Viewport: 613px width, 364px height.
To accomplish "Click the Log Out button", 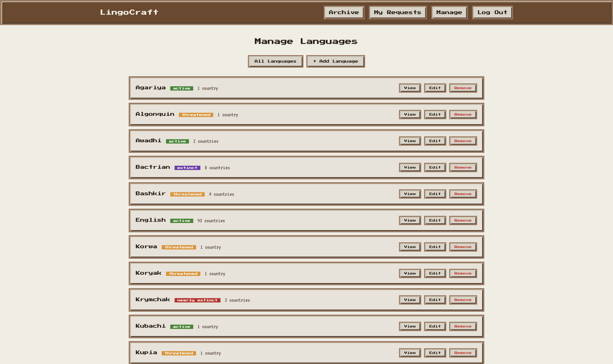I will 492,13.
